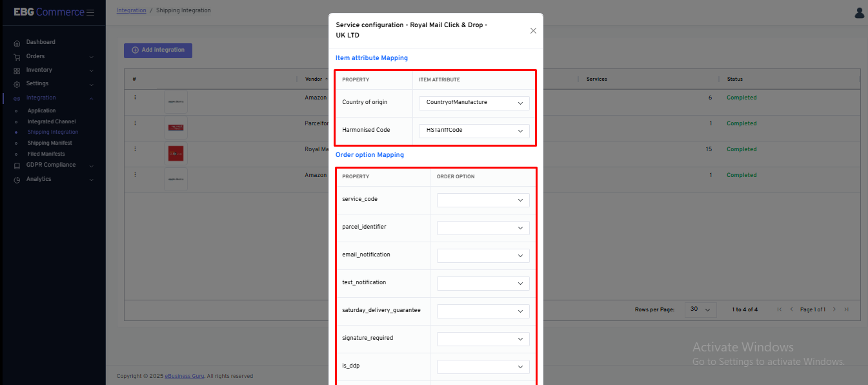868x385 pixels.
Task: Click the Dashboard home icon in sidebar
Action: click(17, 43)
